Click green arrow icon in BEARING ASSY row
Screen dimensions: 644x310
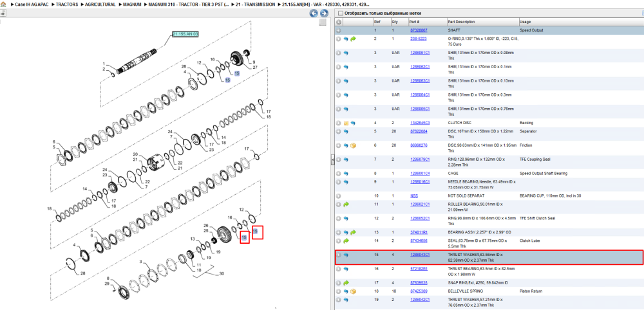coord(353,233)
